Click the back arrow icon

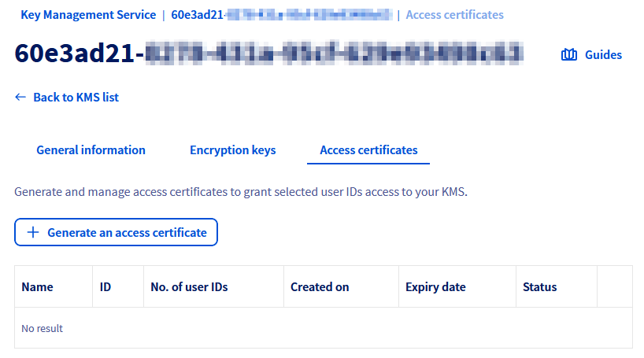click(x=20, y=98)
